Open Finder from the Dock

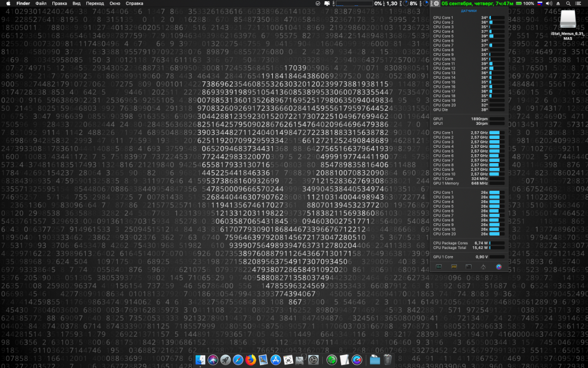point(201,360)
